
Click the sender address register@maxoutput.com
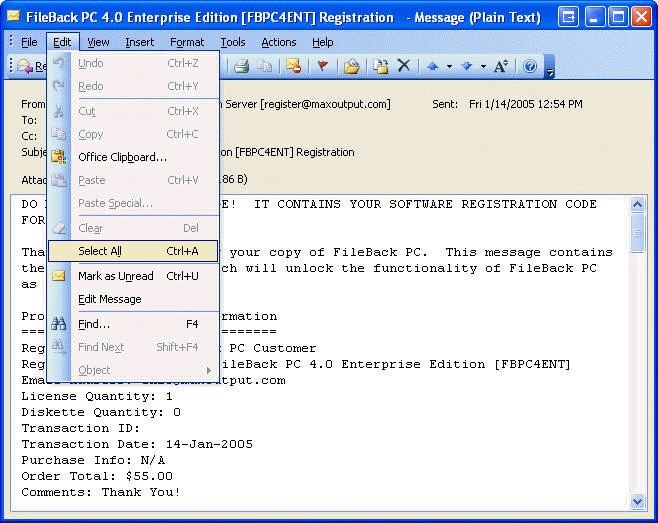(x=325, y=104)
